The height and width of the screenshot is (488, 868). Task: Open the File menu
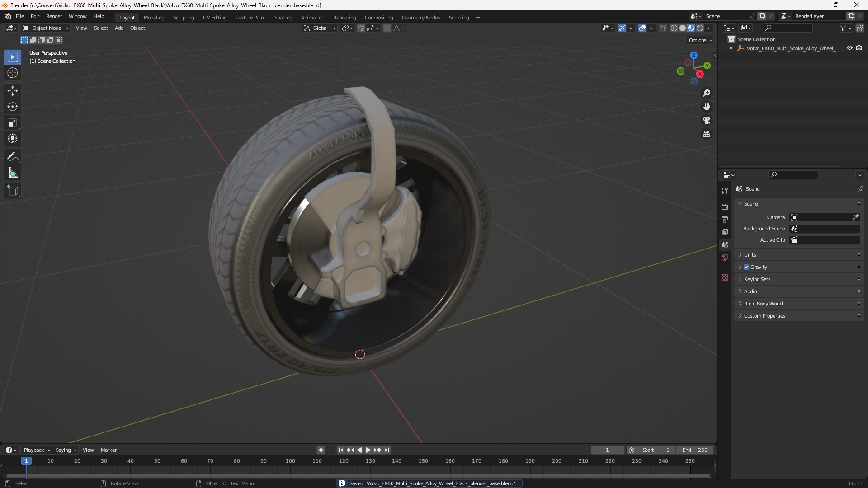20,16
